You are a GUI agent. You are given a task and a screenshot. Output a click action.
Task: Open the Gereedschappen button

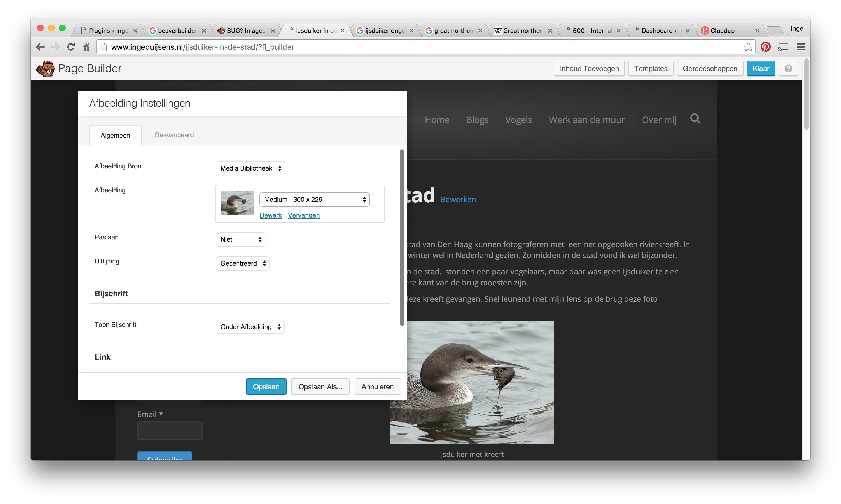click(x=710, y=69)
